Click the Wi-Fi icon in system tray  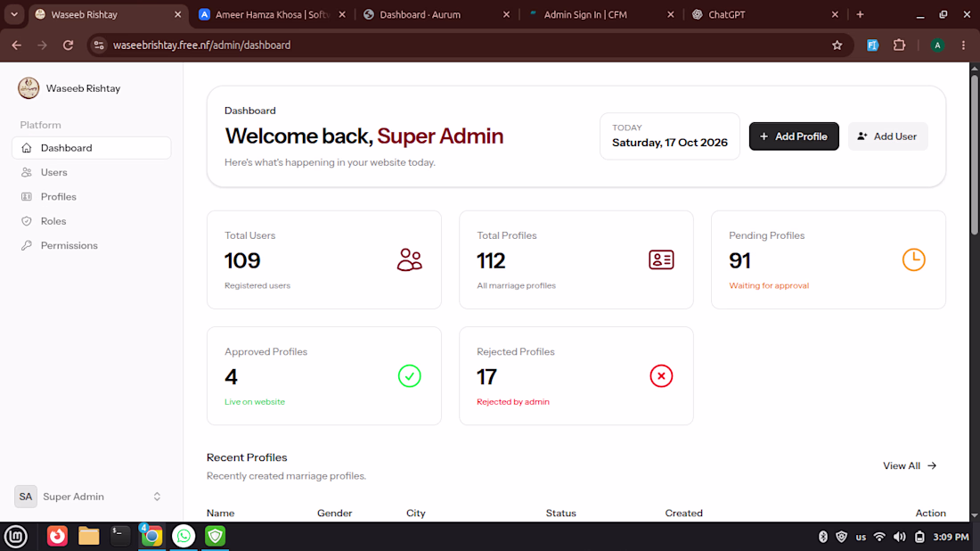pos(879,537)
